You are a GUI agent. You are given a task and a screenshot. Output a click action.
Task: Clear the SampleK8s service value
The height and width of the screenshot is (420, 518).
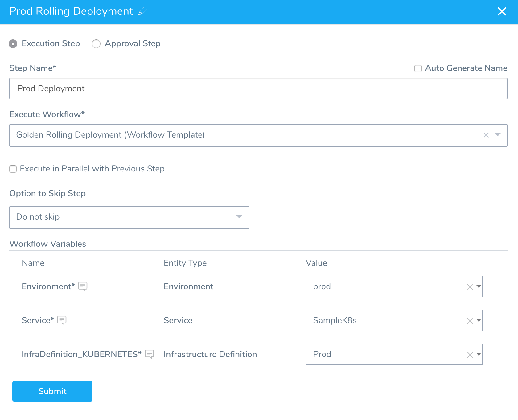click(x=470, y=321)
